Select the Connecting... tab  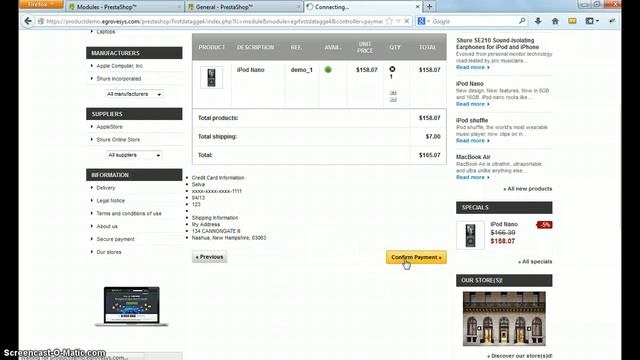coord(363,7)
